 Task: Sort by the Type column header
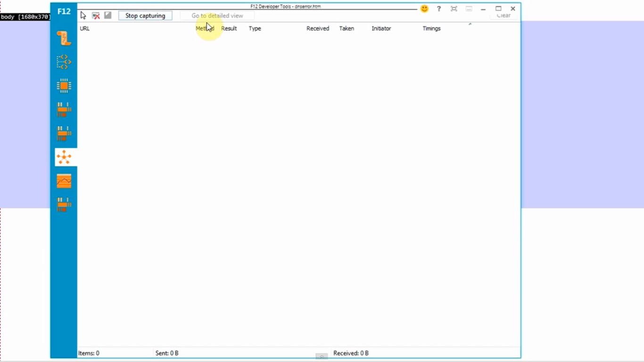(x=255, y=28)
